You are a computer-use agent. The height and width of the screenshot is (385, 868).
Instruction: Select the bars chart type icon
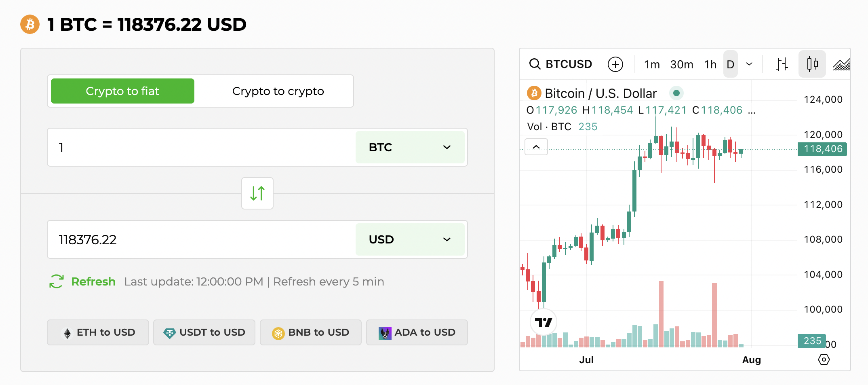click(782, 64)
